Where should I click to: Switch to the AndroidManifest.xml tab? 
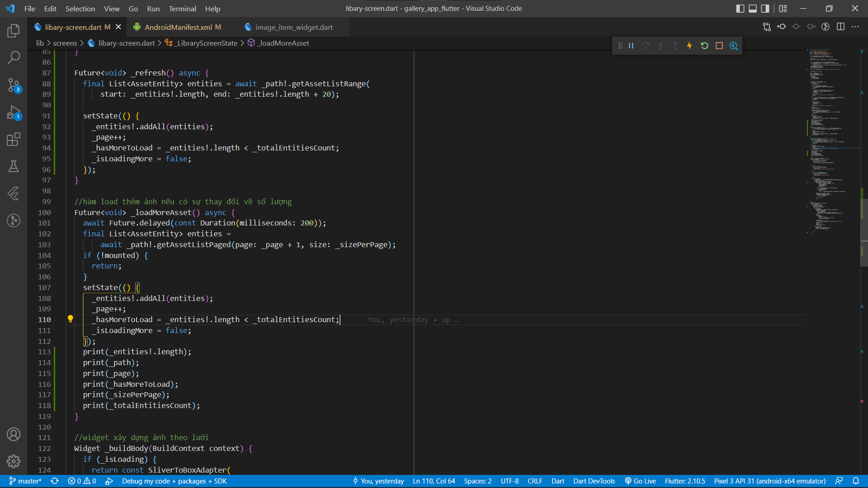178,27
